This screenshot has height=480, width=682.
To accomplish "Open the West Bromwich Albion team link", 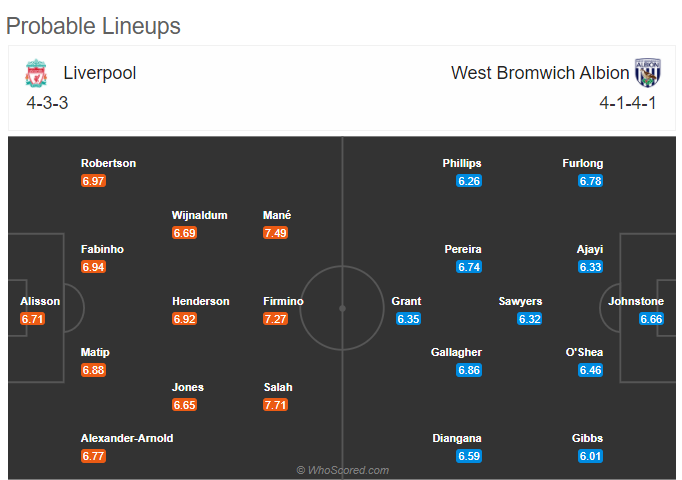I will (540, 73).
